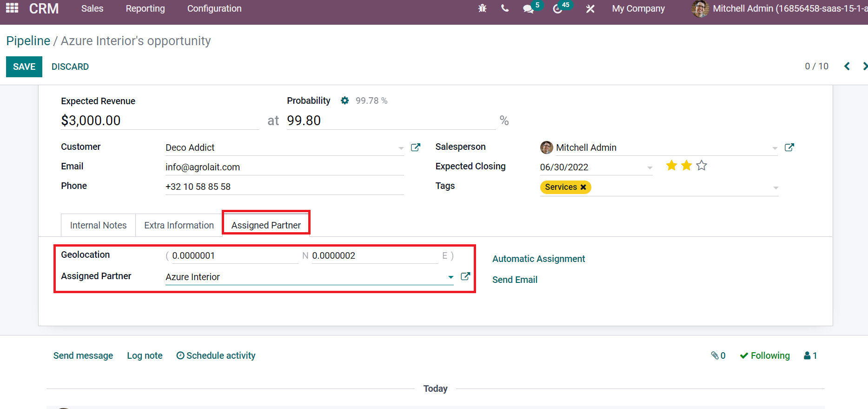
Task: Click the 0 / 10 pager text
Action: 816,66
